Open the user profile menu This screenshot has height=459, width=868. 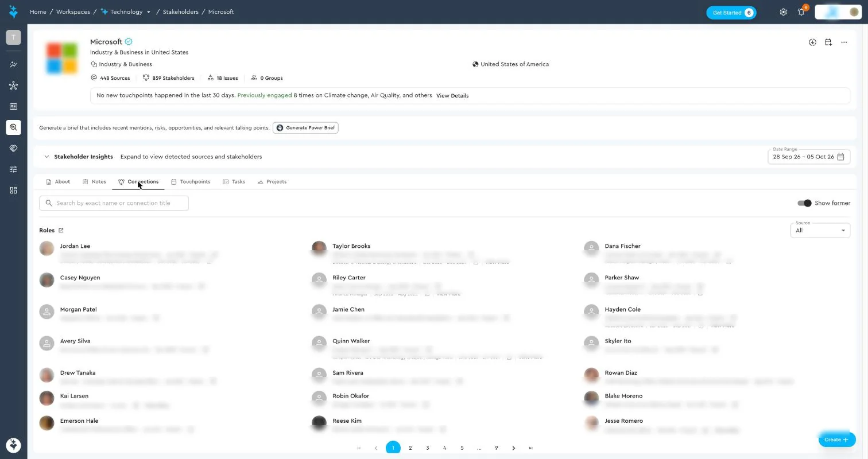point(838,12)
